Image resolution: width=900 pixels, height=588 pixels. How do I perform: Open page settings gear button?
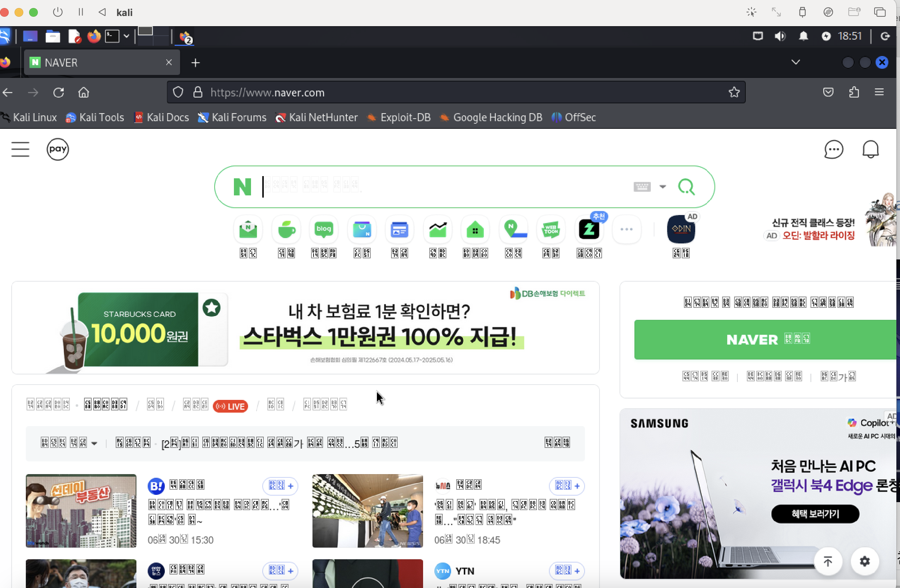coord(865,561)
